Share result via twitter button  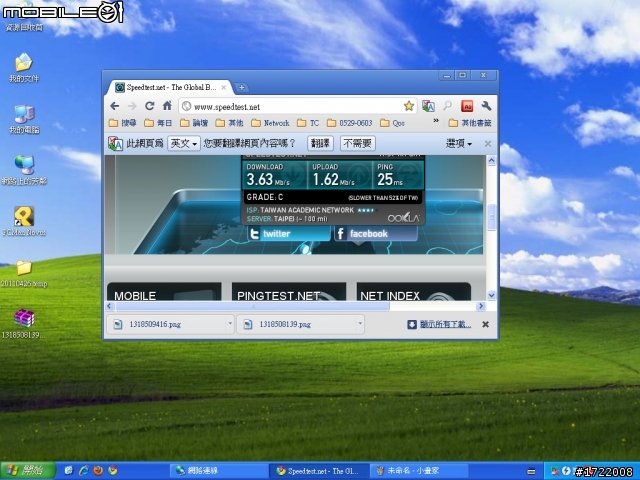[x=289, y=234]
